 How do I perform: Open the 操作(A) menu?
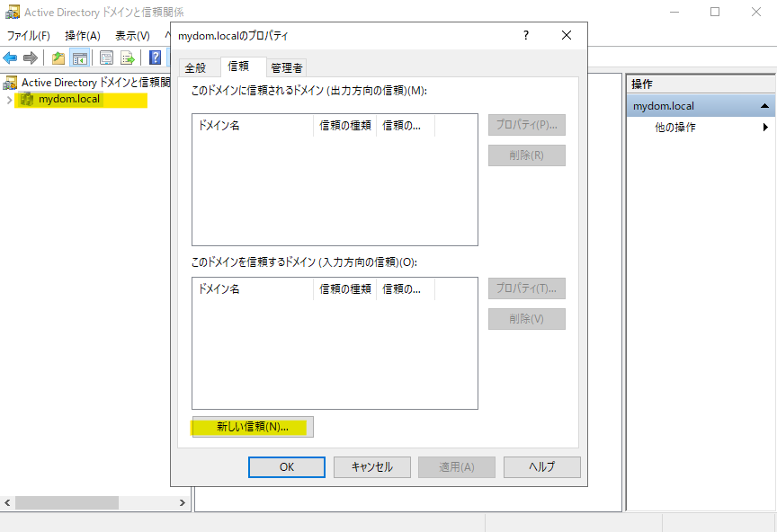[x=82, y=36]
